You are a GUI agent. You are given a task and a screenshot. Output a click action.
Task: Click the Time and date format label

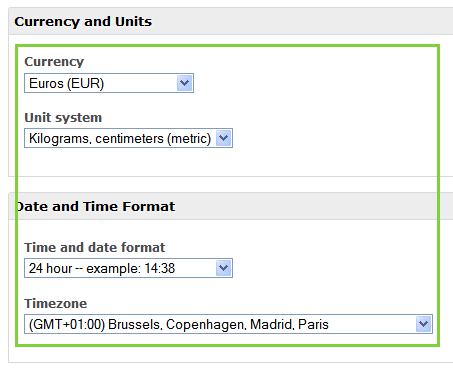pos(95,248)
